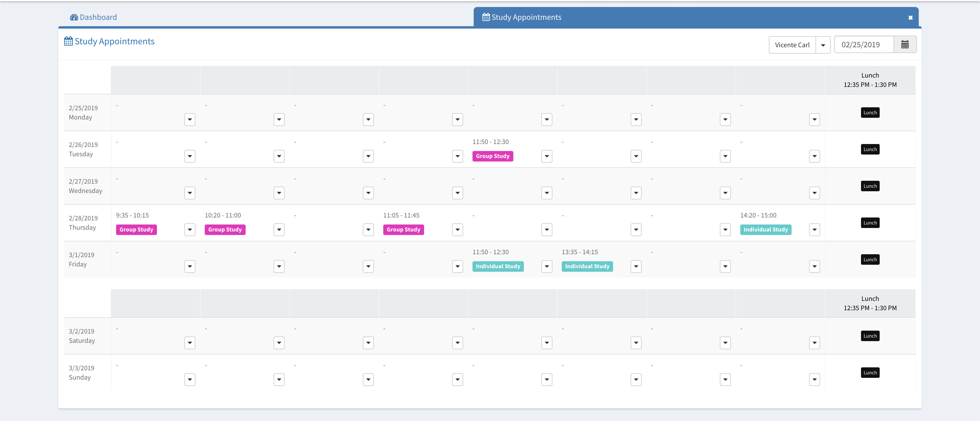Image resolution: width=980 pixels, height=421 pixels.
Task: Select Thursday's 10:20 - 11:00 Group Study tag
Action: pyautogui.click(x=225, y=230)
